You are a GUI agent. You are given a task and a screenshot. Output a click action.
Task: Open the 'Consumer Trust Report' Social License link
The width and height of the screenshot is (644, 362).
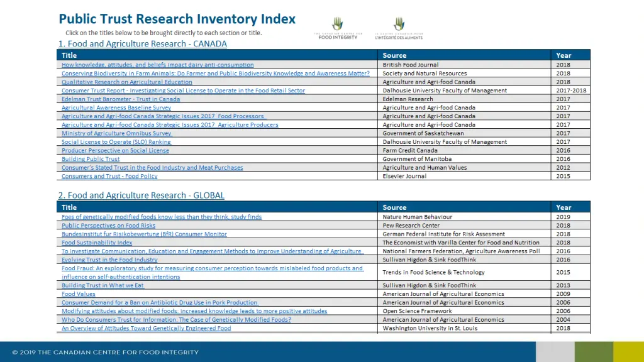[183, 90]
